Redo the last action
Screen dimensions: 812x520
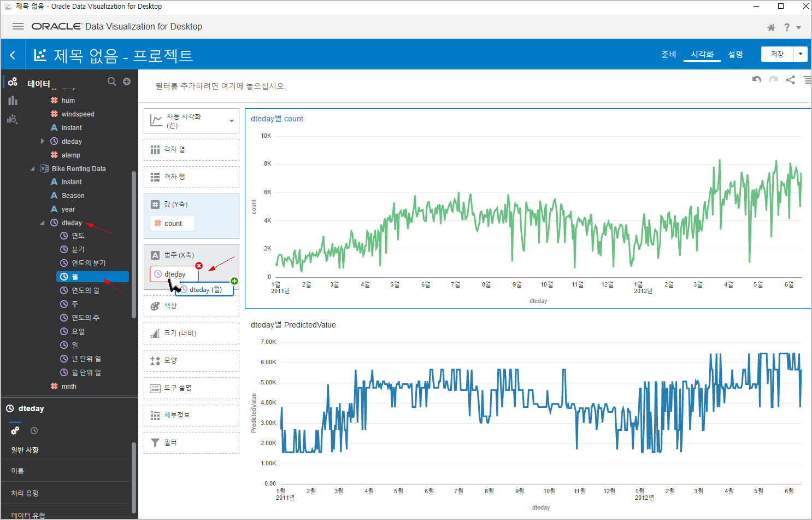[773, 80]
